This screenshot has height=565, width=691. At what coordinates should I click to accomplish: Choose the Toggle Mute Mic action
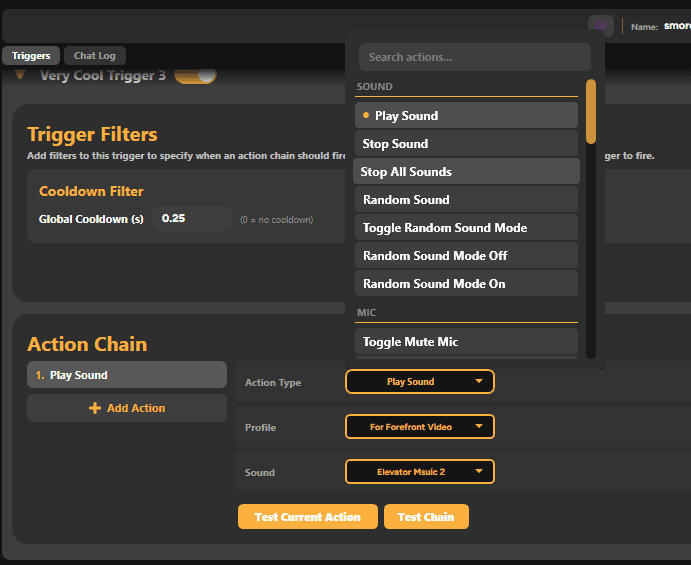[x=466, y=342]
